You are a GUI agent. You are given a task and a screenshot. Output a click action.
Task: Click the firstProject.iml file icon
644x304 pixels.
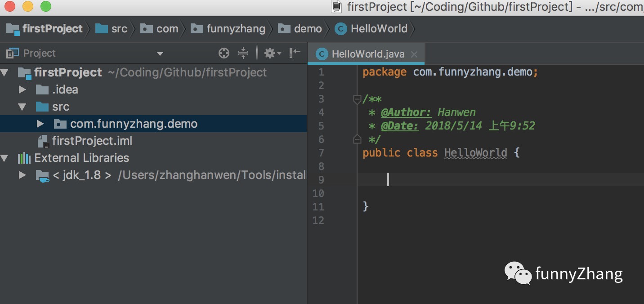click(x=43, y=141)
